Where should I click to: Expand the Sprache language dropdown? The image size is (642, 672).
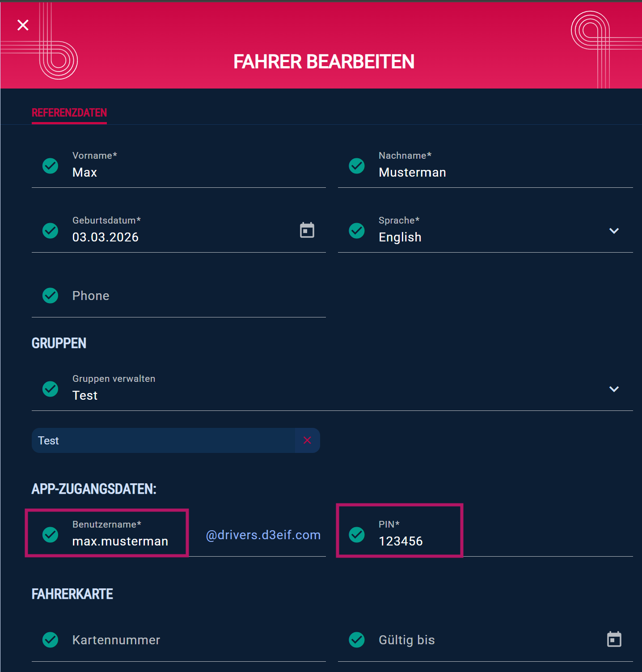pyautogui.click(x=614, y=231)
